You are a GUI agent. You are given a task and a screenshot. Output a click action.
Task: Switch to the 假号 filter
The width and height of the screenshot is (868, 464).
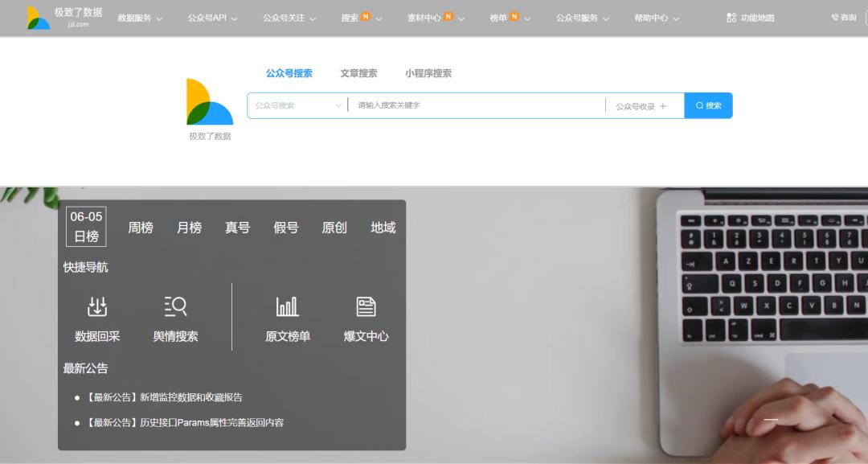285,227
